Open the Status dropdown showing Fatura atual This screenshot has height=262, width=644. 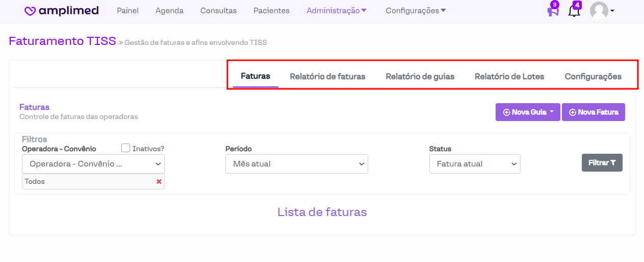pyautogui.click(x=474, y=164)
